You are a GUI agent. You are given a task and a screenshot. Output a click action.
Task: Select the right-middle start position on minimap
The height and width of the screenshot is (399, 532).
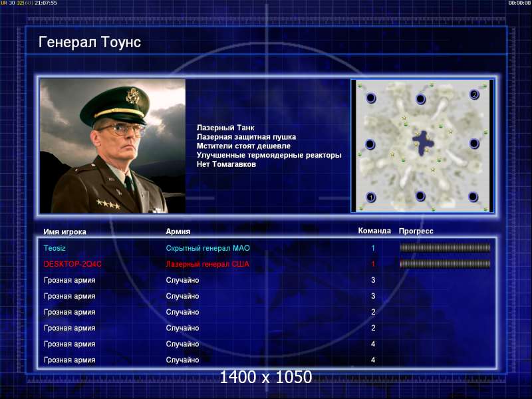474,144
